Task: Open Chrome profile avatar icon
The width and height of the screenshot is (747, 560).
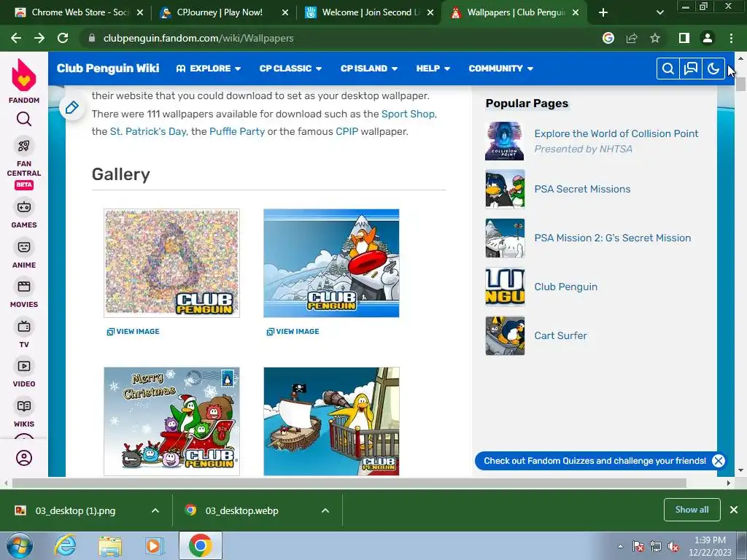Action: (708, 38)
